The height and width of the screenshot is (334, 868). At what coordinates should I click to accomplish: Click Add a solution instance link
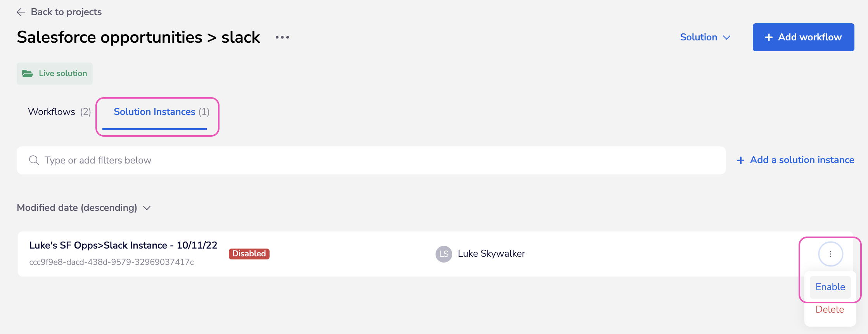pyautogui.click(x=802, y=160)
